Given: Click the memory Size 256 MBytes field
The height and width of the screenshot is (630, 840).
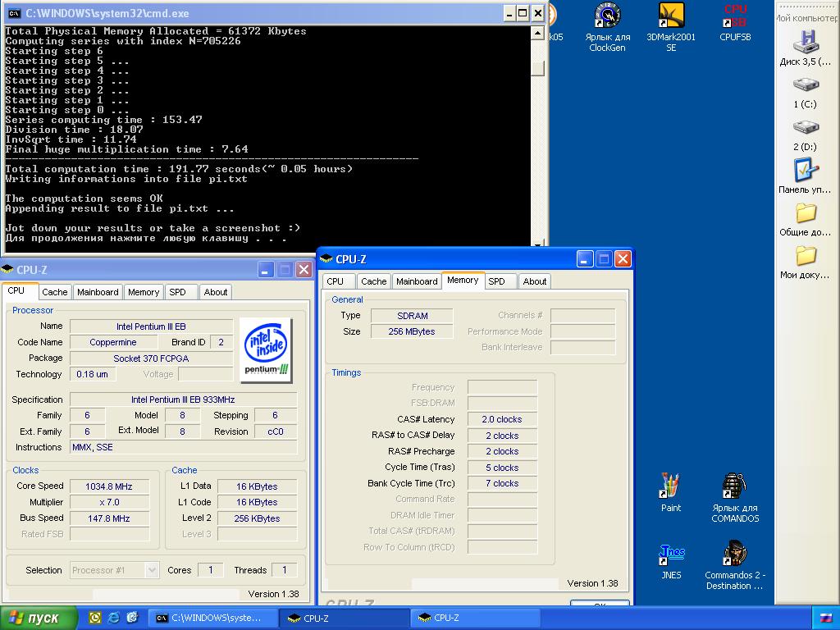Looking at the screenshot, I should coord(412,331).
